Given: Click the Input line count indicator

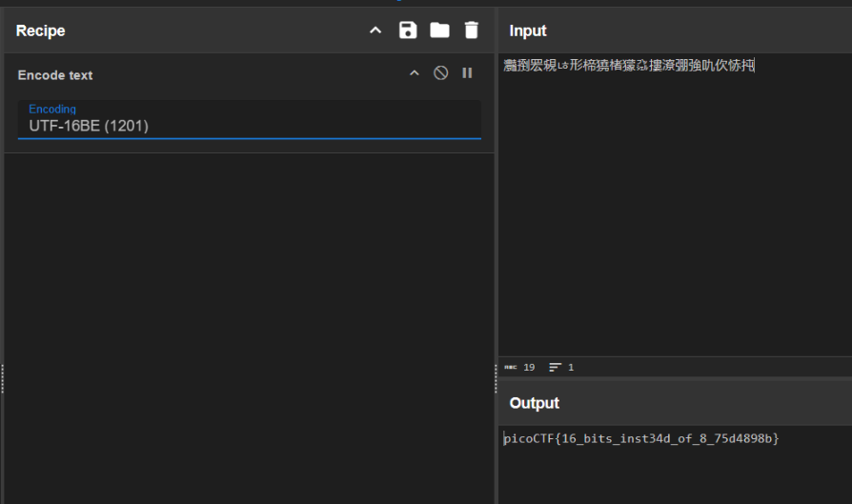Looking at the screenshot, I should pos(561,368).
